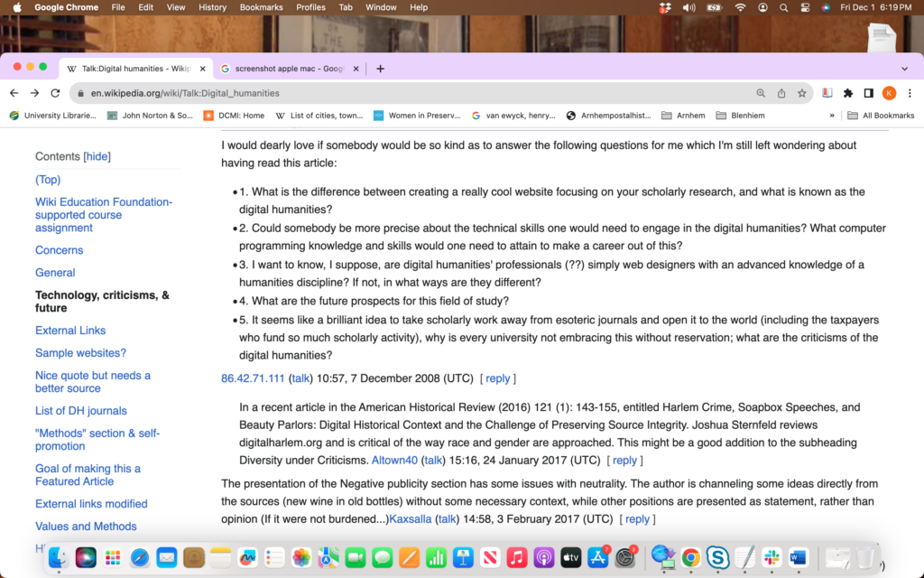Go back to previous page
924x578 pixels.
[x=14, y=93]
